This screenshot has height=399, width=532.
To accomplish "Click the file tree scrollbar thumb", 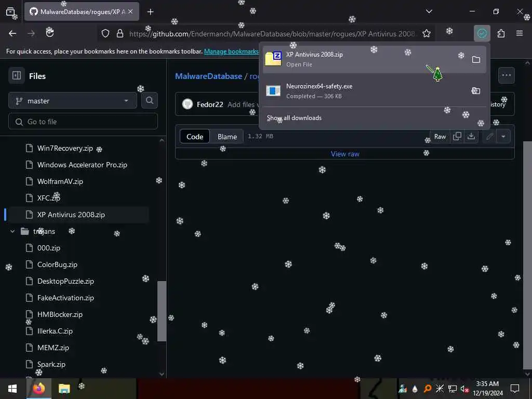I will click(162, 311).
